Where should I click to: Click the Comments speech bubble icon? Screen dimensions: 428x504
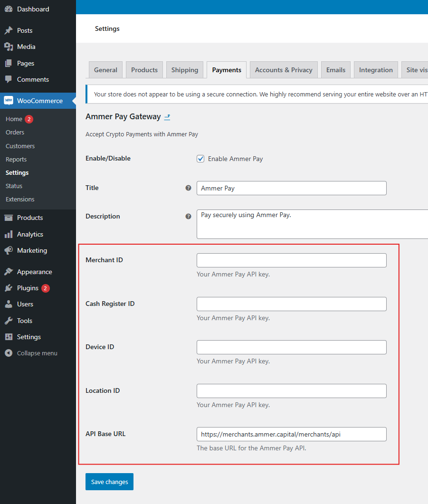[x=9, y=79]
